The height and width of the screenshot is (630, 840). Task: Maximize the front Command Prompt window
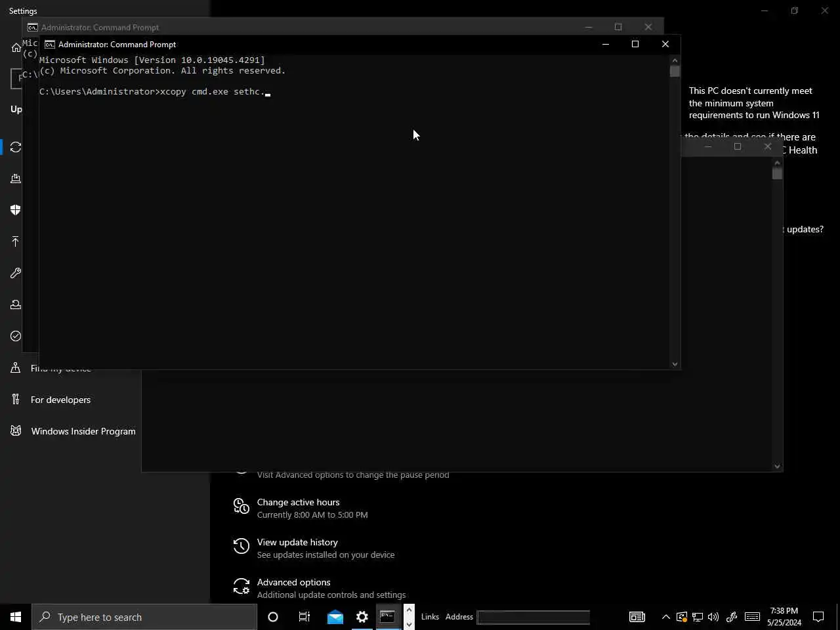(635, 44)
